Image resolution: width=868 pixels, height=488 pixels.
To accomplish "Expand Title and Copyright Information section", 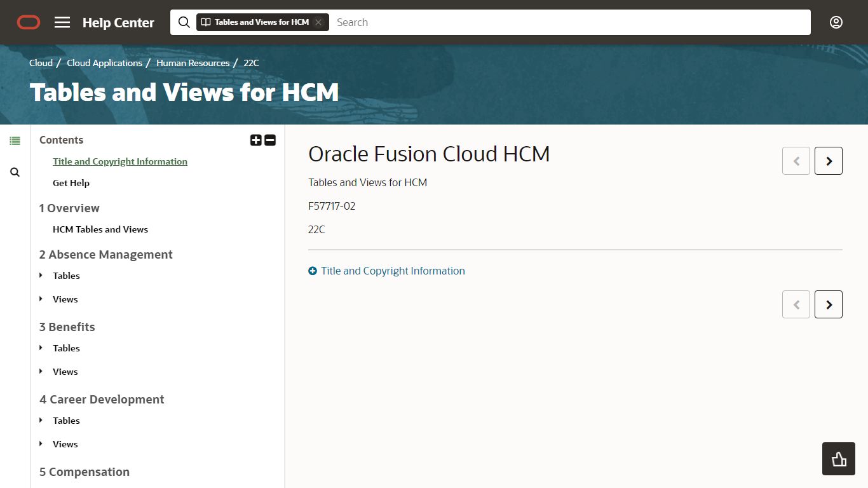I will [x=386, y=271].
